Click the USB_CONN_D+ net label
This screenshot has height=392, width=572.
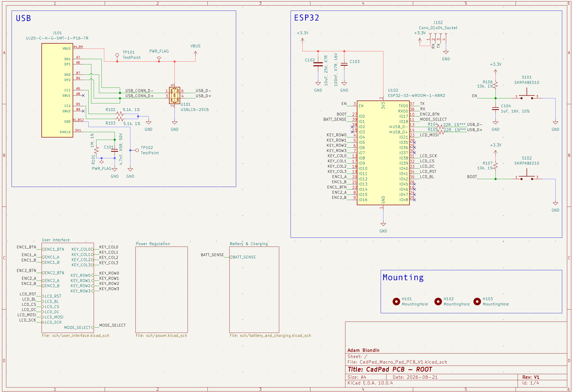coord(139,96)
